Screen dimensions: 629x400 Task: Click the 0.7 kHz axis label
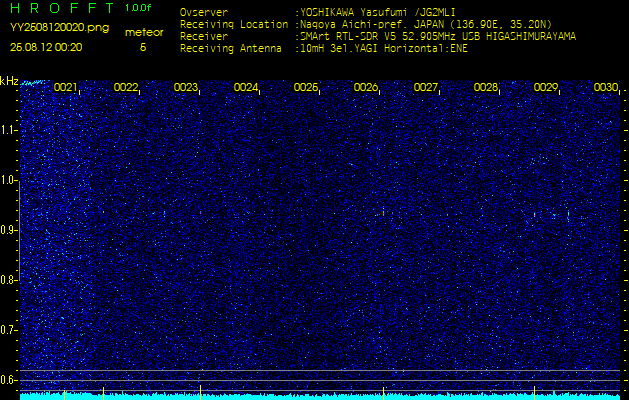8,330
